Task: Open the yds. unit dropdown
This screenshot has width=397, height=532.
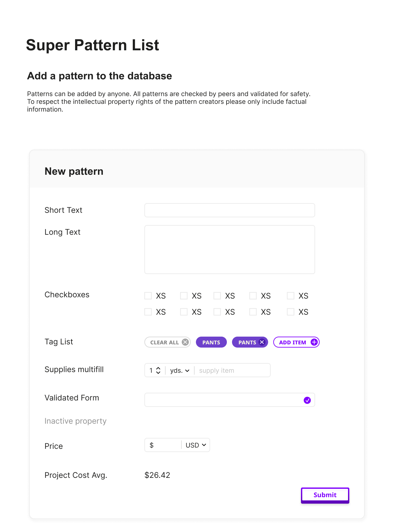Action: (x=180, y=370)
